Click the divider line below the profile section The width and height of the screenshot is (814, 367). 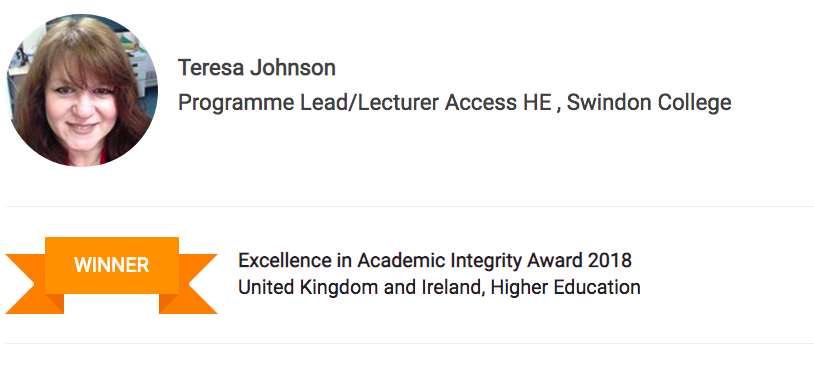pyautogui.click(x=410, y=206)
